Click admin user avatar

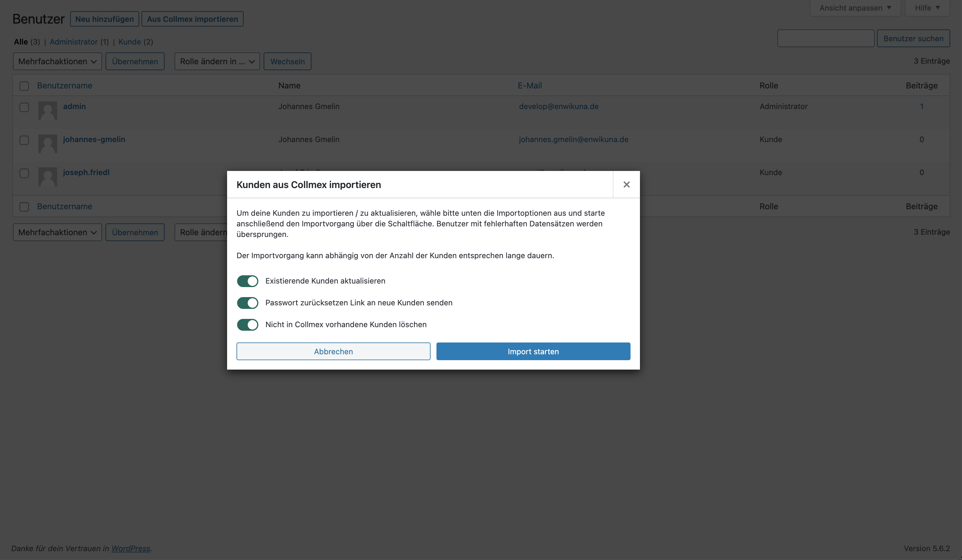coord(48,111)
